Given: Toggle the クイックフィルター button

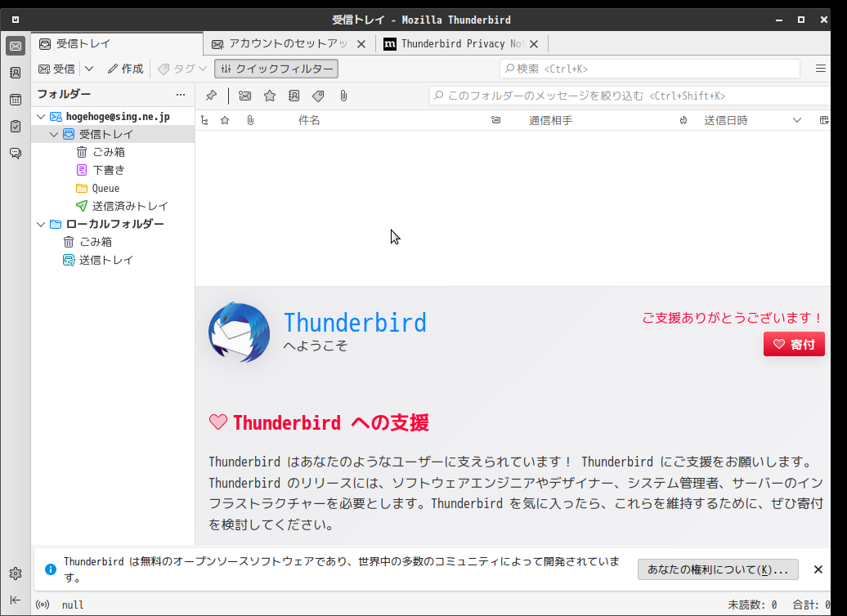Looking at the screenshot, I should coord(276,69).
